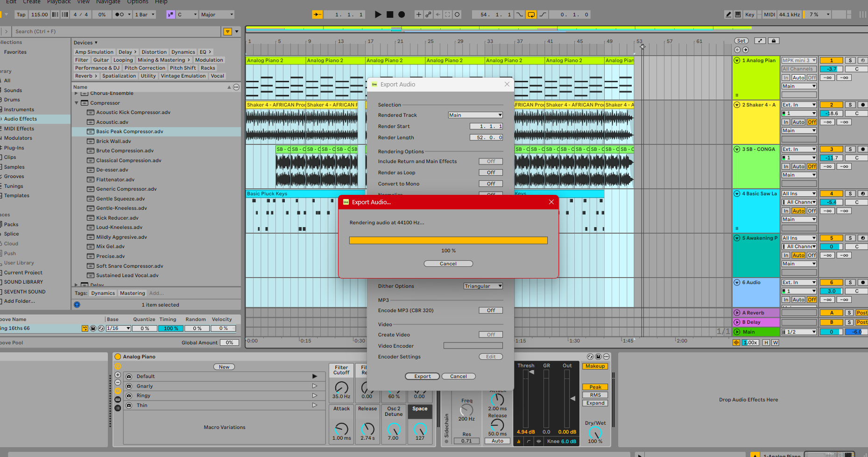Click the Re-enable Automation arrow icon

coord(438,14)
